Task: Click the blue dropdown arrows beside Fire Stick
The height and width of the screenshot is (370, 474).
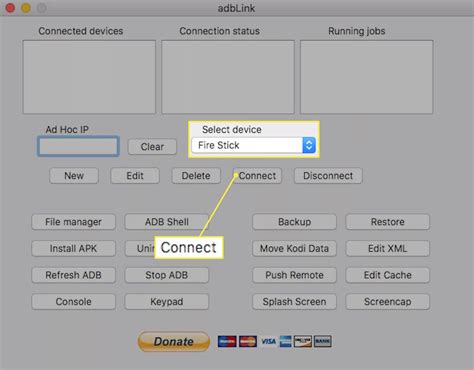Action: click(309, 145)
